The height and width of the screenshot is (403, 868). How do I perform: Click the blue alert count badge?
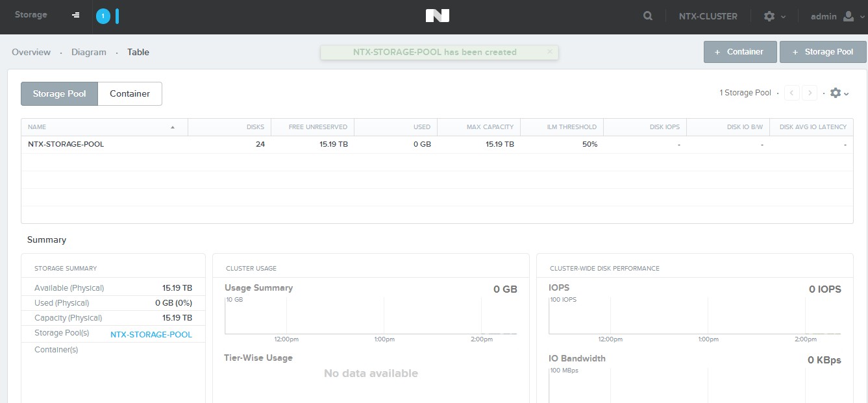[x=103, y=16]
